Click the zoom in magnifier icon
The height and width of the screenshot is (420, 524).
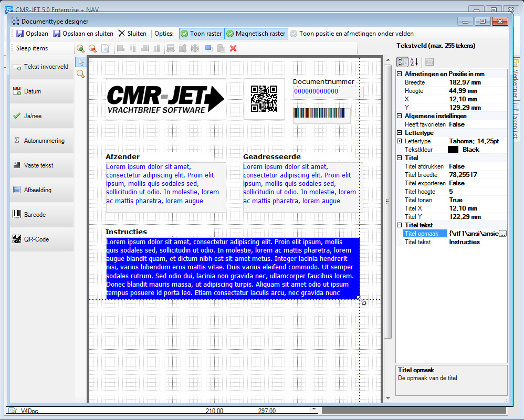tap(80, 48)
